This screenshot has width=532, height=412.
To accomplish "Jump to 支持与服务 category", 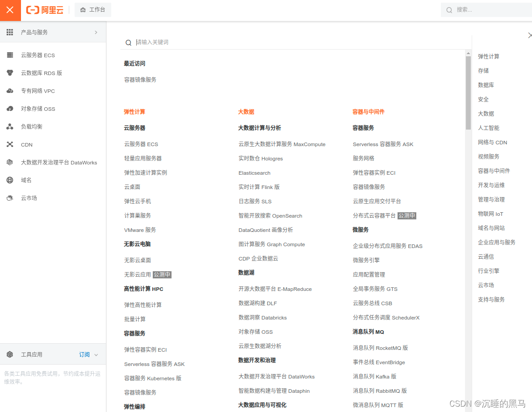I will (491, 299).
